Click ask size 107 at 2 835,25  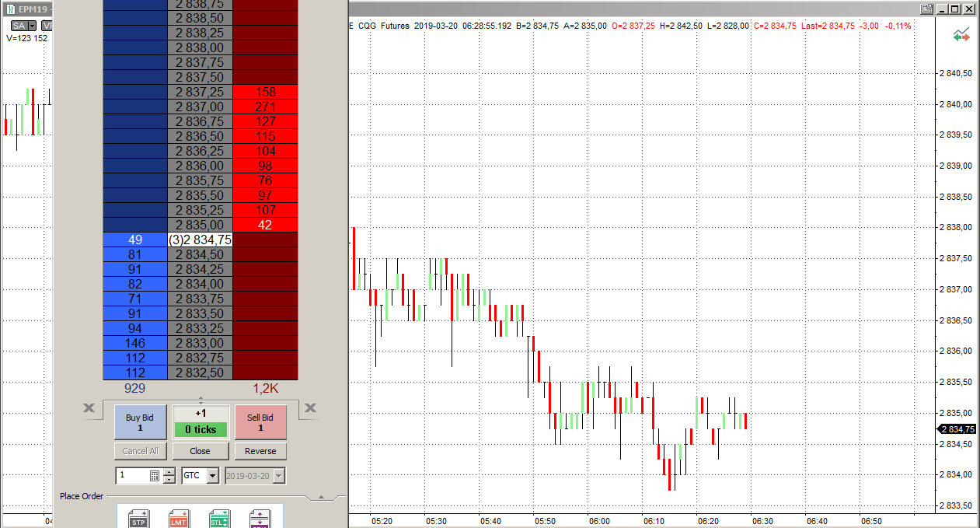click(x=266, y=210)
